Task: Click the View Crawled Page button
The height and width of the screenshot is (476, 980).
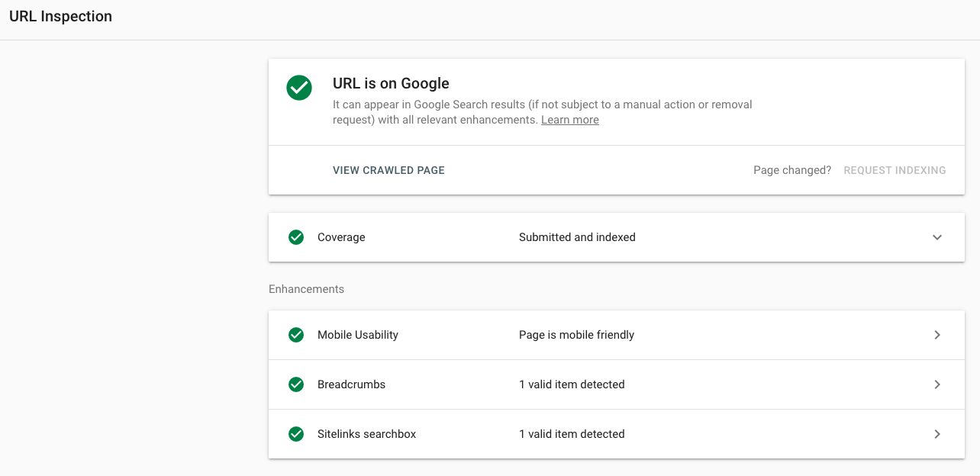Action: (388, 170)
